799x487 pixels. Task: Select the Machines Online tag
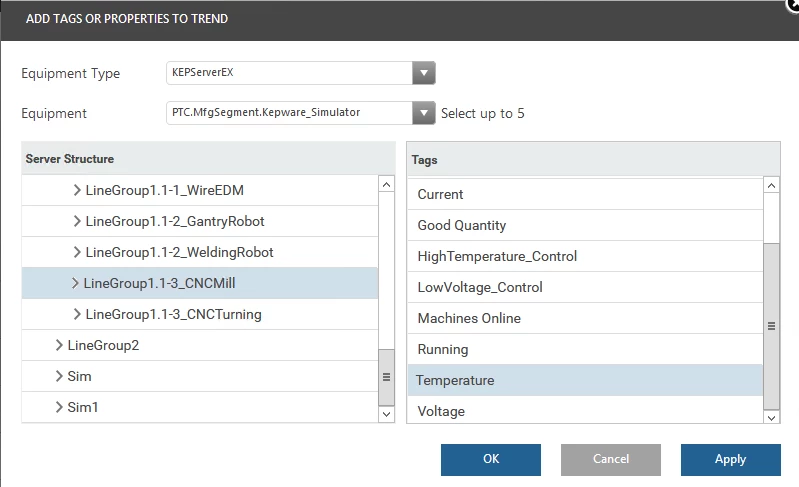pos(585,318)
